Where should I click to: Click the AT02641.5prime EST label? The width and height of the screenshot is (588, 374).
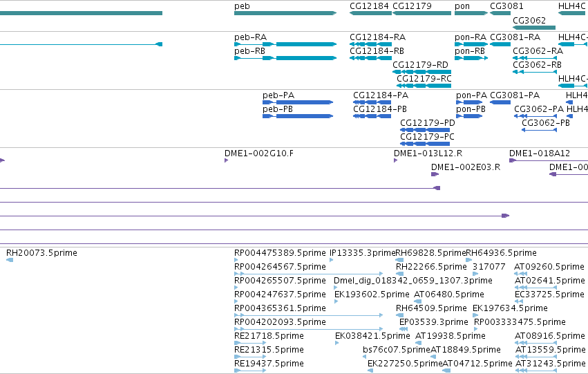tap(550, 281)
